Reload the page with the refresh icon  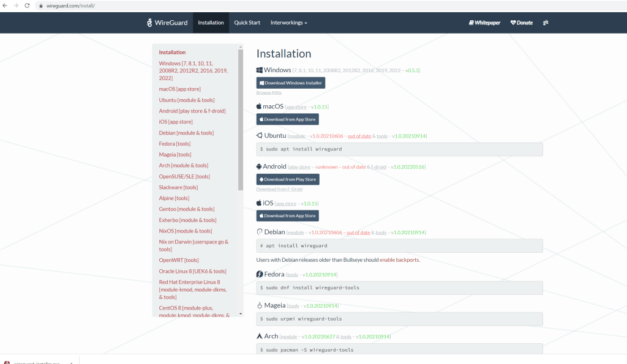coord(27,6)
